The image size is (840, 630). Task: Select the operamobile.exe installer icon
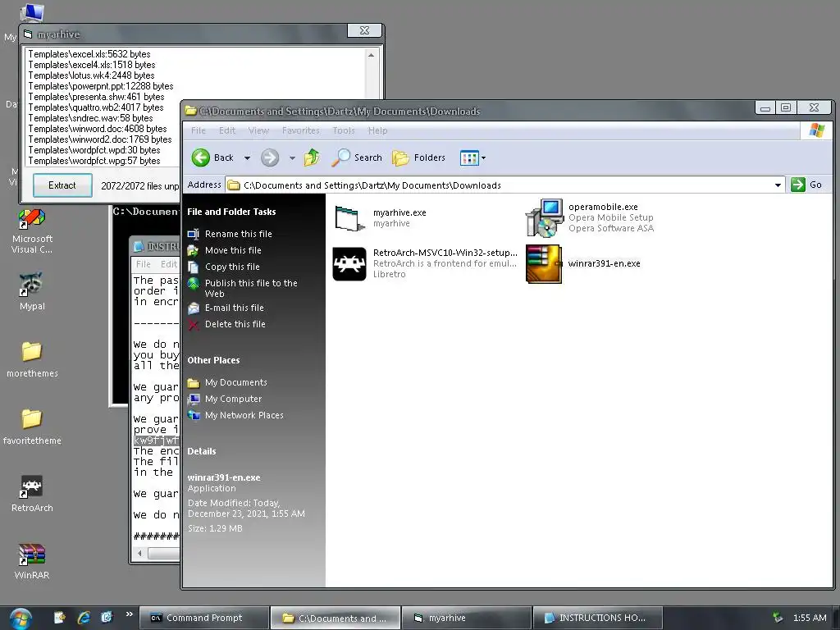coord(545,218)
